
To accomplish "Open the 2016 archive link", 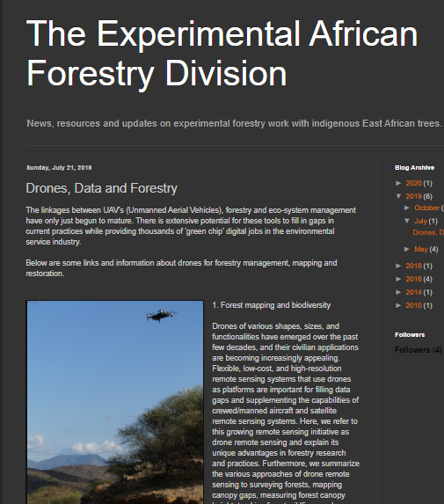I will pos(413,279).
